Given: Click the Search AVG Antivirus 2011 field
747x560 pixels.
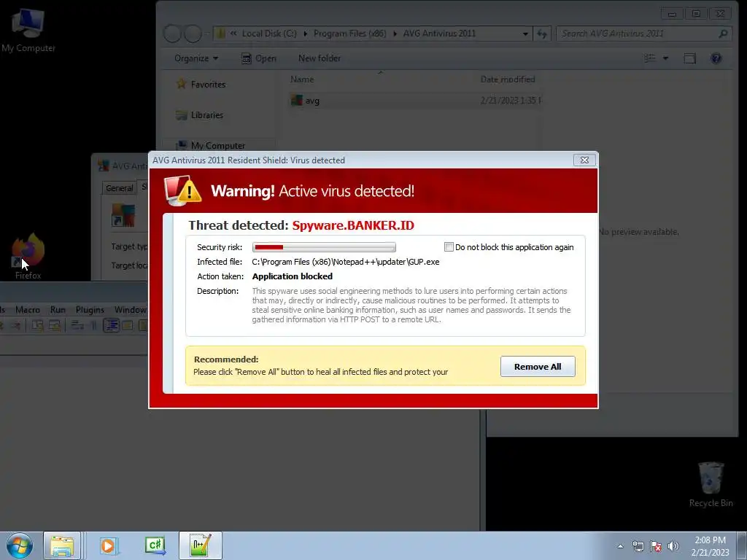Looking at the screenshot, I should [x=644, y=34].
